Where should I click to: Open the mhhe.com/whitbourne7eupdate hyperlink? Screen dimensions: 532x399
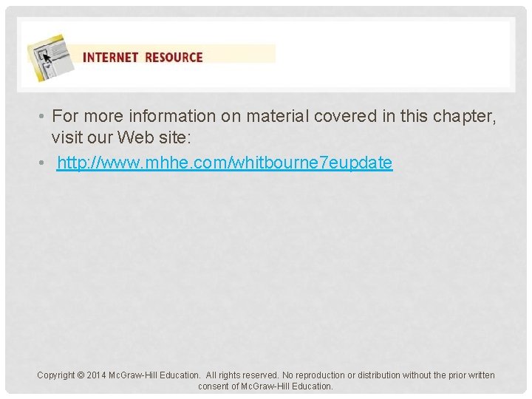coord(225,163)
